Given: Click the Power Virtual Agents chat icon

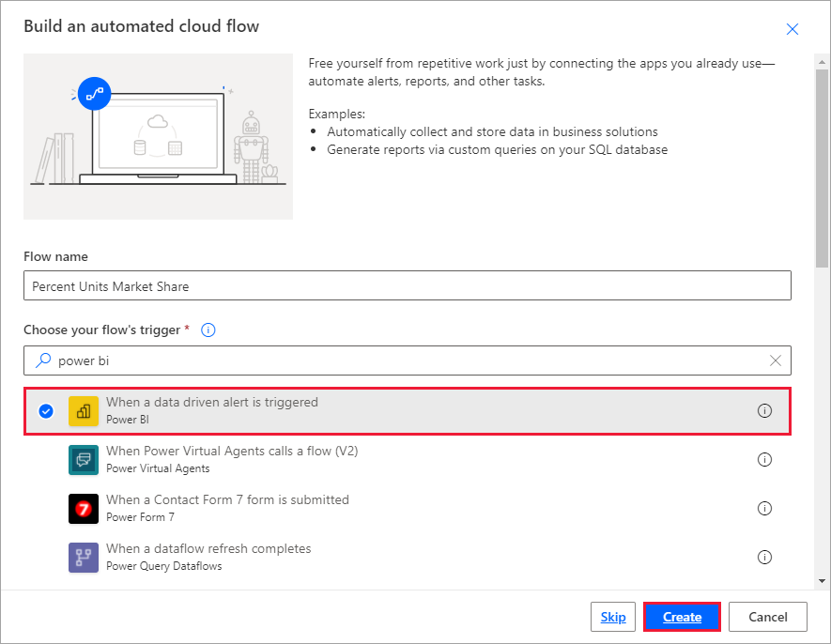Looking at the screenshot, I should [x=85, y=459].
